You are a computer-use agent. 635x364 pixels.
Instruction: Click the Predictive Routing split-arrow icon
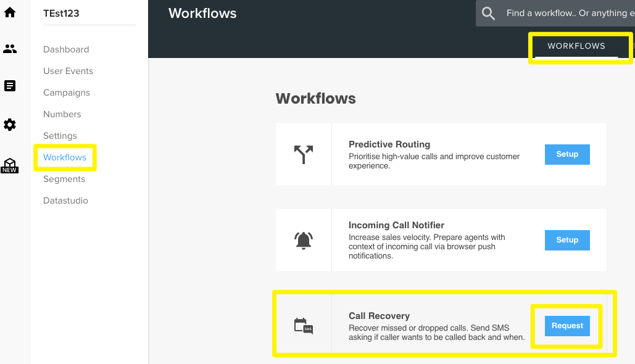coord(304,154)
